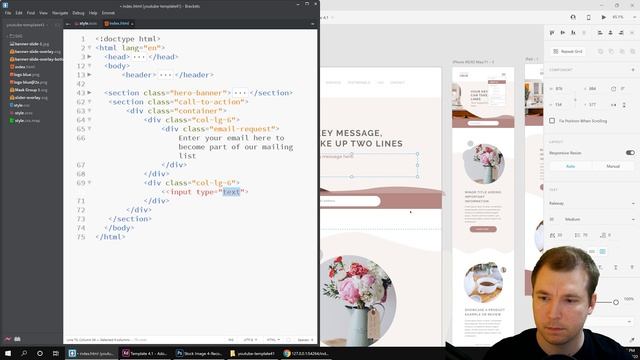This screenshot has height=360, width=640.
Task: Open the Edit menu in Brackets
Action: (19, 13)
